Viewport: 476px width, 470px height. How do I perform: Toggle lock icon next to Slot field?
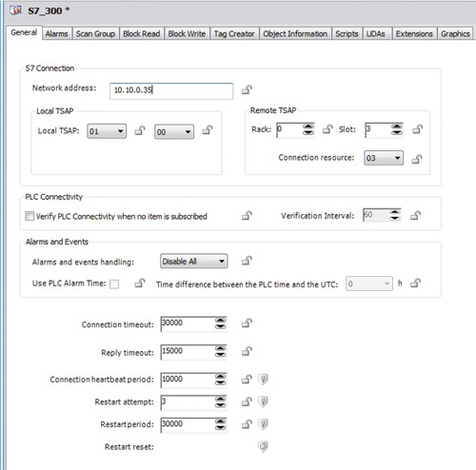pos(417,129)
